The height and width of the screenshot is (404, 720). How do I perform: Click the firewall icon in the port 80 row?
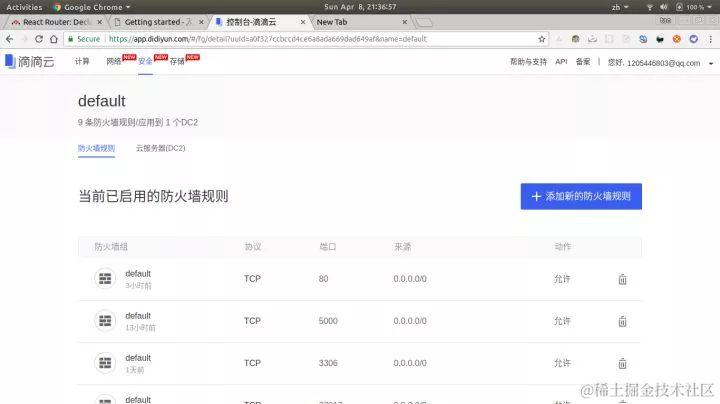pos(105,279)
